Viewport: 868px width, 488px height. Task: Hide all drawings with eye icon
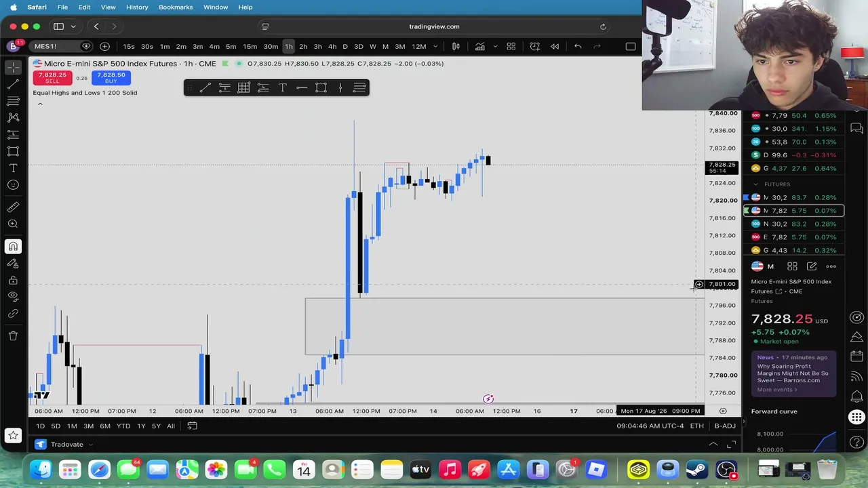tap(13, 297)
